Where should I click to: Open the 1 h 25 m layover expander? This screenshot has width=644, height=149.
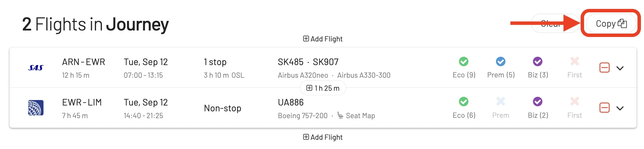point(323,88)
